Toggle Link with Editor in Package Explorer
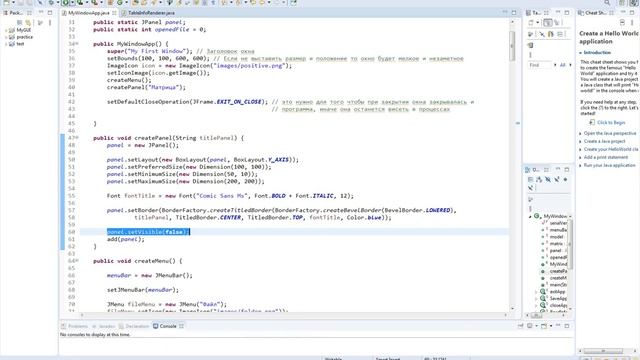The width and height of the screenshot is (640, 360). tap(28, 23)
